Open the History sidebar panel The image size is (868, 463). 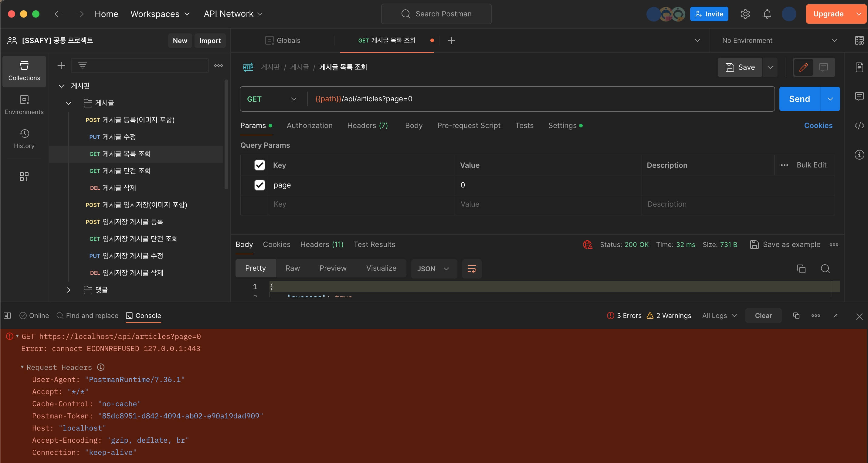pos(24,138)
